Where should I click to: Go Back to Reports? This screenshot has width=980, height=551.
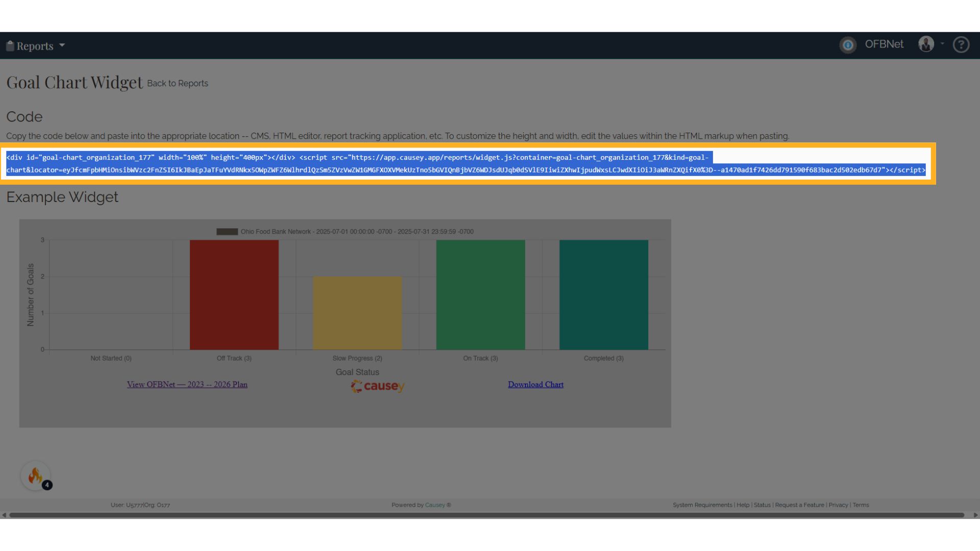click(x=178, y=83)
